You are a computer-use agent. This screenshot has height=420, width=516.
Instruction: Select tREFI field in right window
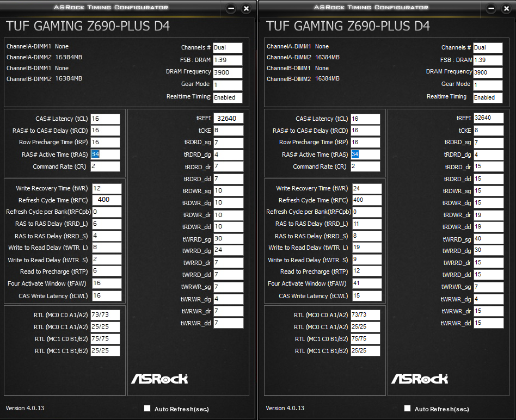coord(489,118)
